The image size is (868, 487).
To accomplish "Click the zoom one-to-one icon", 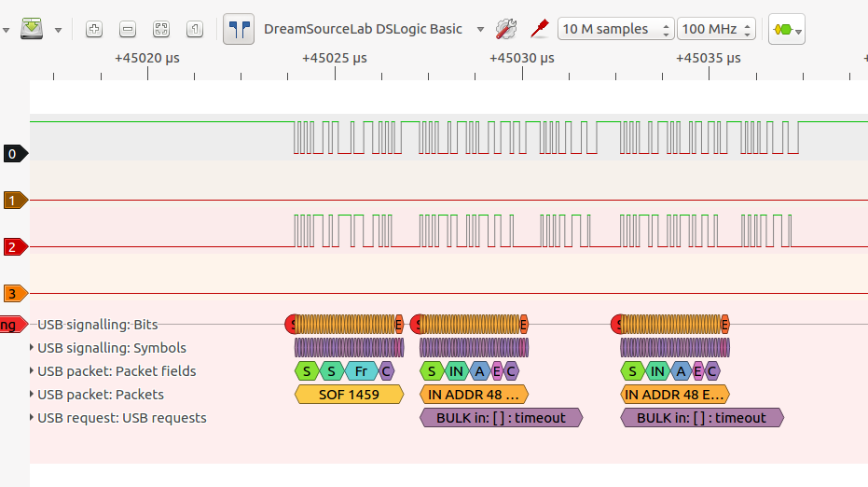I will [194, 29].
